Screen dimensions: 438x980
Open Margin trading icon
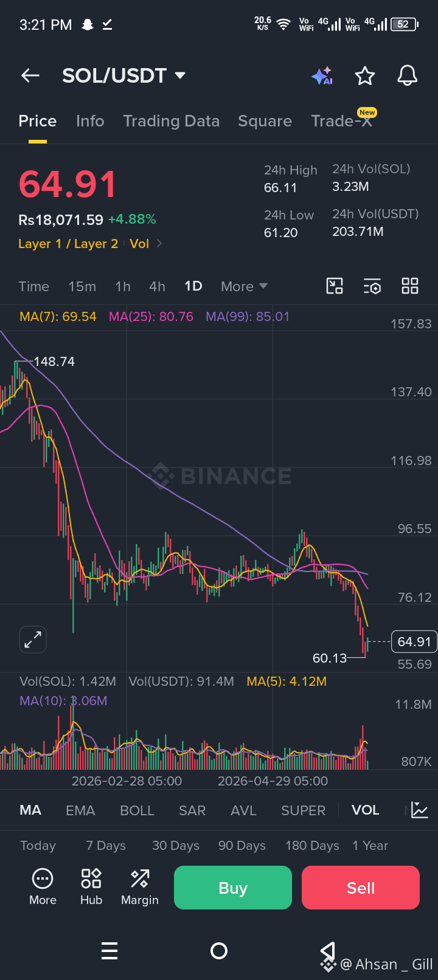(x=140, y=886)
